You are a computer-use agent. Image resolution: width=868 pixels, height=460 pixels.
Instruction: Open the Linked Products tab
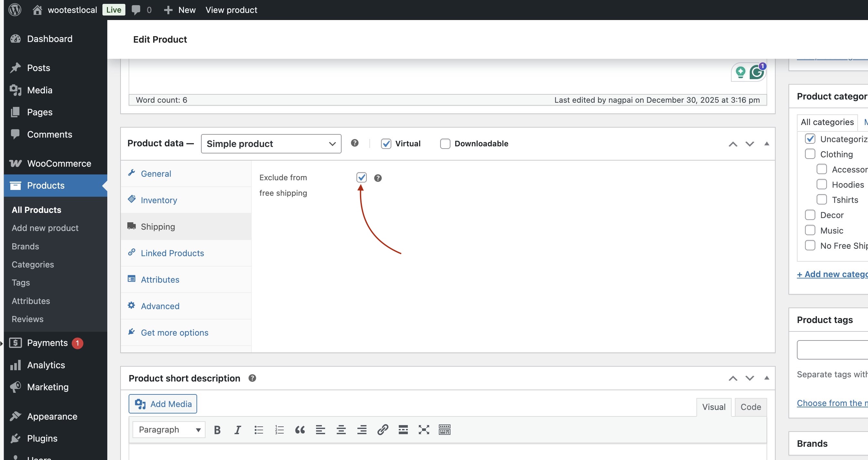pyautogui.click(x=172, y=253)
